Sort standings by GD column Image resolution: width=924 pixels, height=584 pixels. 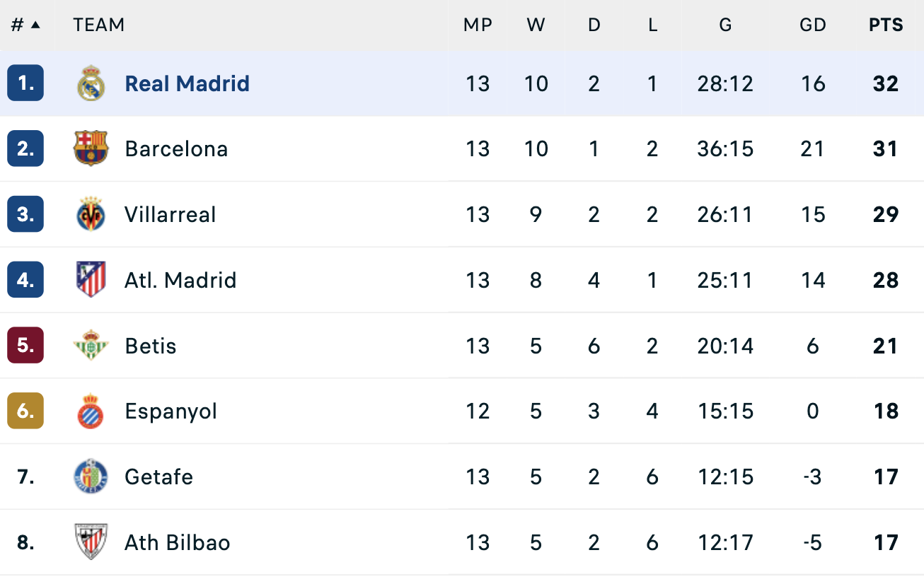tap(812, 24)
